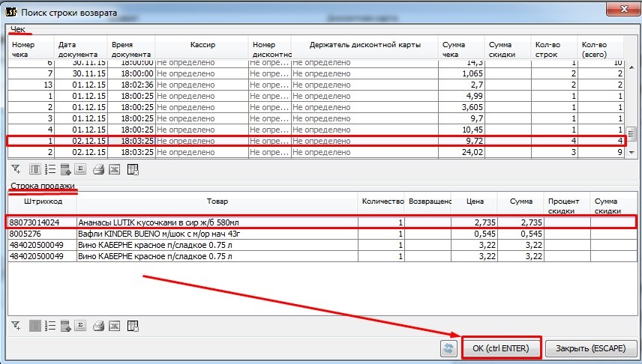
Task: Click grid delete icon in receipts toolbar
Action: tap(132, 170)
